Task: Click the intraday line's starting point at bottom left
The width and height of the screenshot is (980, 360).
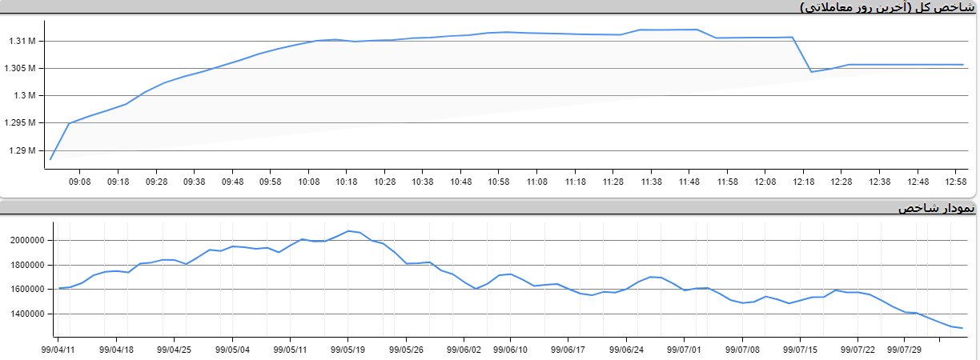Action: [x=50, y=159]
